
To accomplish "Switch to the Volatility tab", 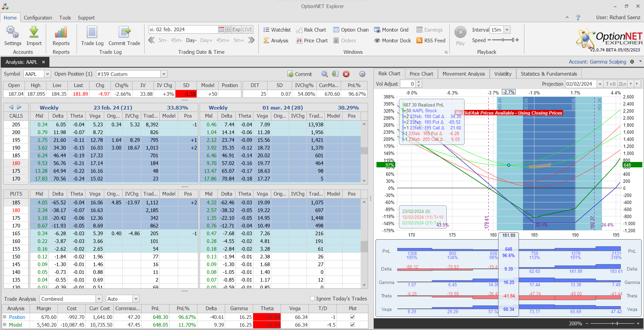I will coord(503,74).
